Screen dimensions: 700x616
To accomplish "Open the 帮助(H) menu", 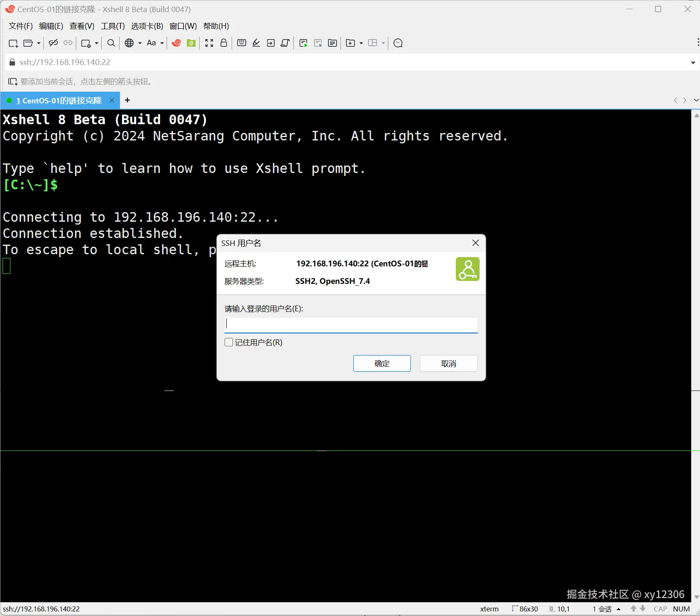I will tap(216, 26).
